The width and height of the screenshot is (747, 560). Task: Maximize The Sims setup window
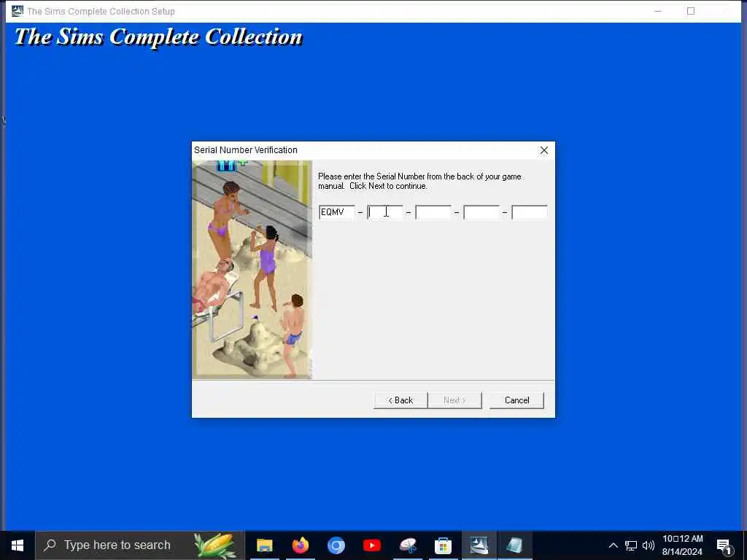coord(691,11)
